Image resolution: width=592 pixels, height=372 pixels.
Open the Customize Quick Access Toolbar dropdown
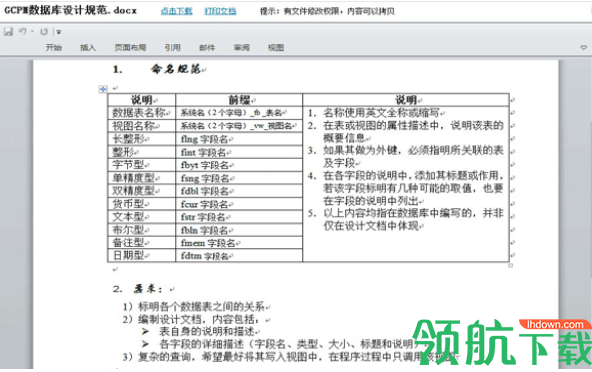[x=59, y=32]
